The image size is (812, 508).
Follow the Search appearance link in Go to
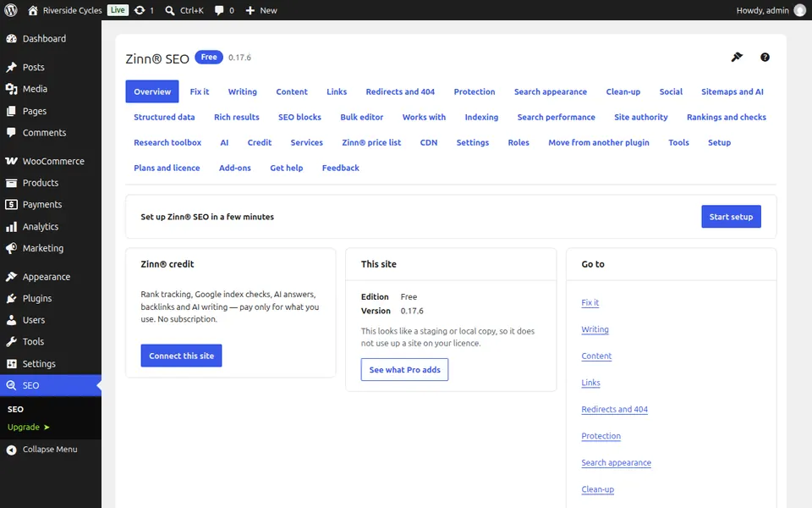tap(616, 462)
